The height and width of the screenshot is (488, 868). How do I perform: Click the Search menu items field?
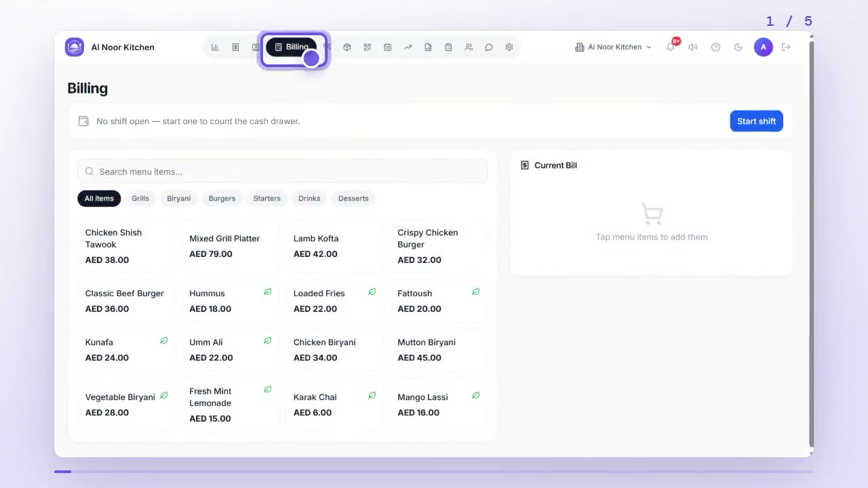[282, 171]
